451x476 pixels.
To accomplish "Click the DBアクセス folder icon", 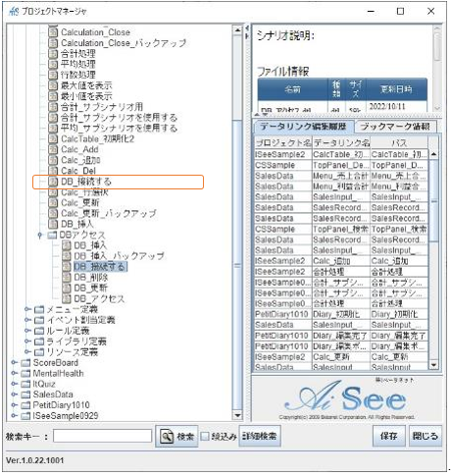I will [52, 235].
